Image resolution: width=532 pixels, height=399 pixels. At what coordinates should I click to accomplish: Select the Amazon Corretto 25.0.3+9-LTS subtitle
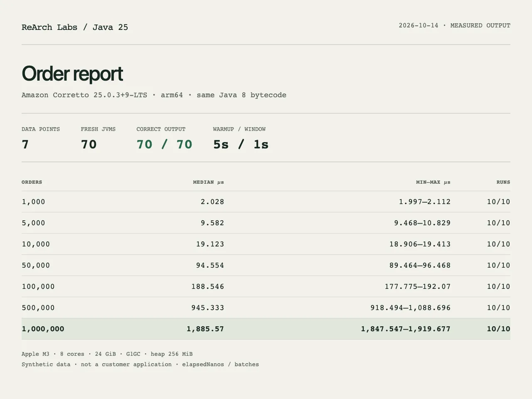click(x=154, y=95)
